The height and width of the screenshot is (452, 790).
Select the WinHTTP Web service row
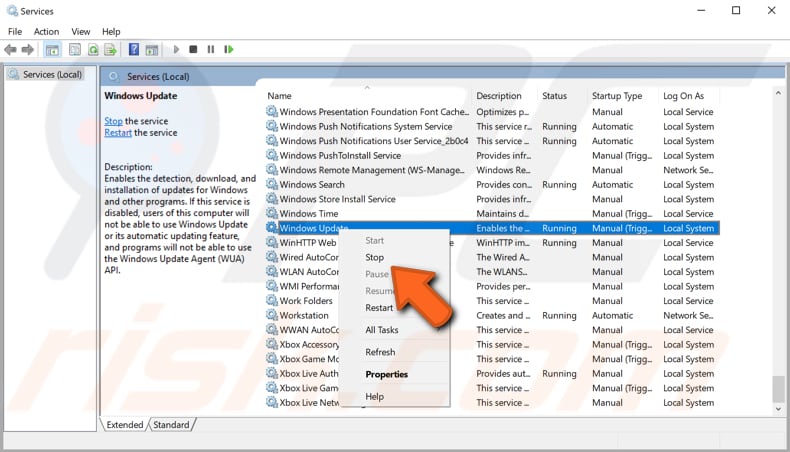pyautogui.click(x=492, y=243)
